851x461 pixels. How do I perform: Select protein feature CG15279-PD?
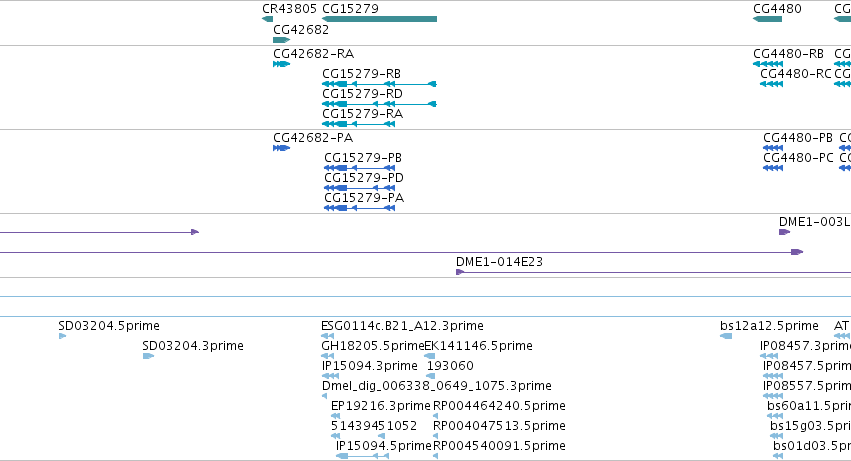pyautogui.click(x=359, y=188)
